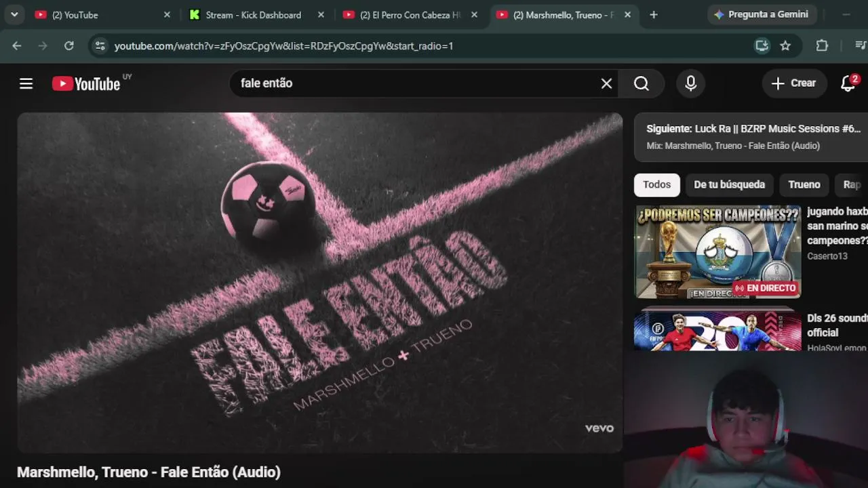Click the Crear button
The image size is (868, 488).
point(793,83)
